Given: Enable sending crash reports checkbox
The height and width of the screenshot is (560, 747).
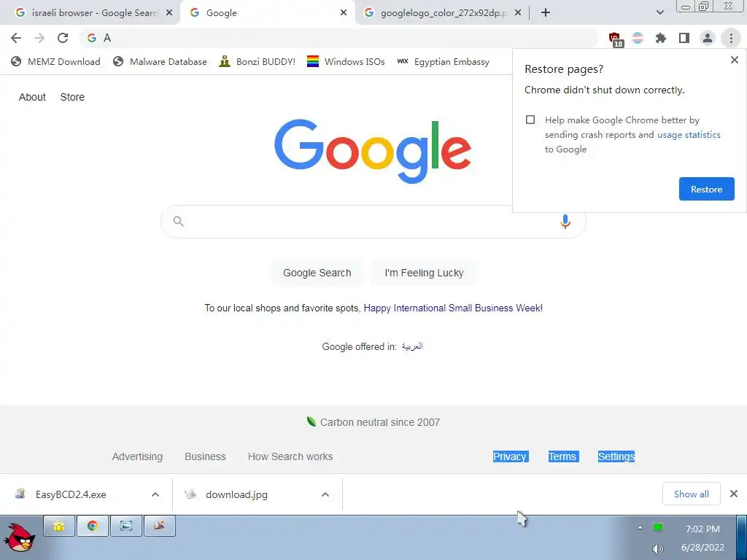Looking at the screenshot, I should (530, 120).
